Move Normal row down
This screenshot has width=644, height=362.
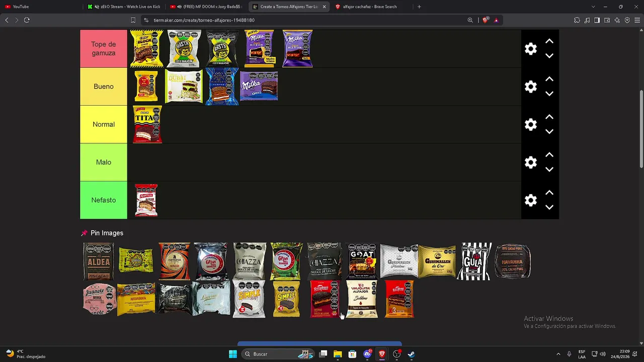tap(549, 131)
